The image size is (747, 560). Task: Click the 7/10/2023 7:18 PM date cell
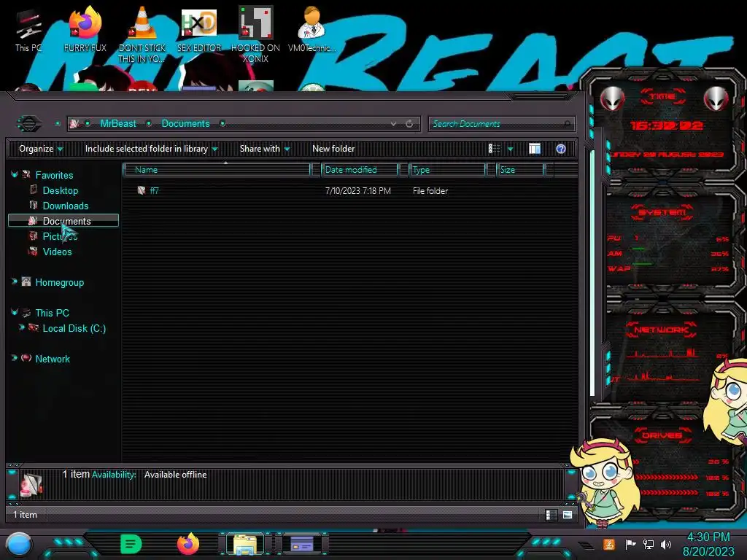(357, 190)
